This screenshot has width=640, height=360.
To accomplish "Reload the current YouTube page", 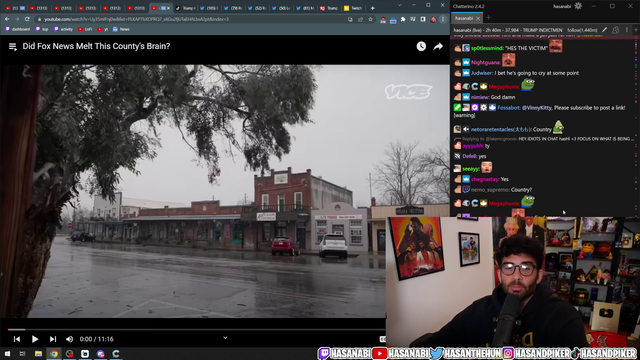I will pyautogui.click(x=27, y=19).
